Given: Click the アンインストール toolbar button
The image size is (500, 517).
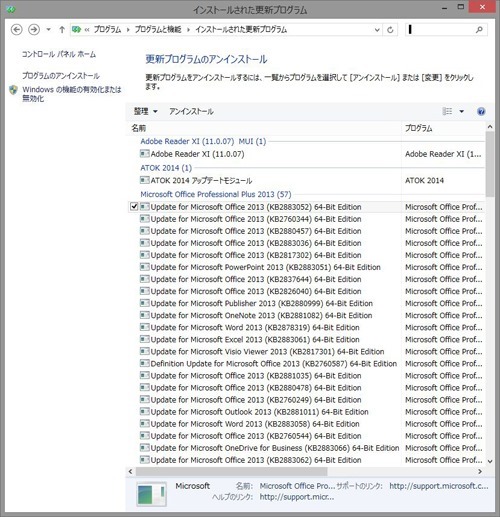Looking at the screenshot, I should click(191, 111).
